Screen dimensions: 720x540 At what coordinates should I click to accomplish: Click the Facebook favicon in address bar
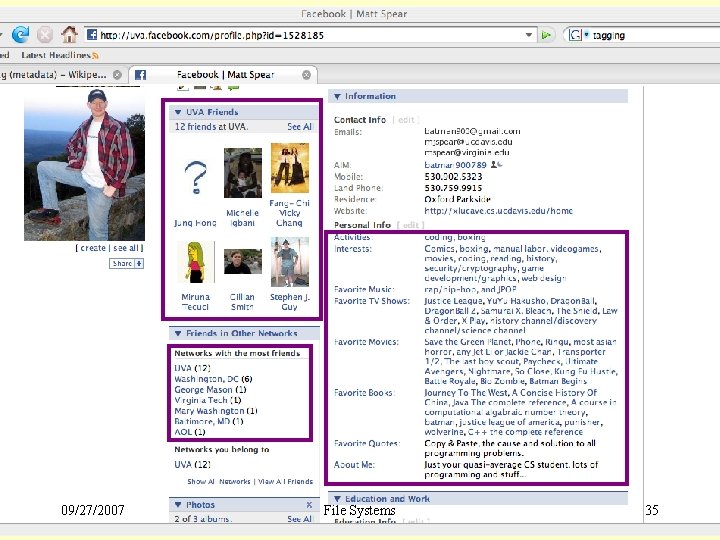(x=92, y=34)
